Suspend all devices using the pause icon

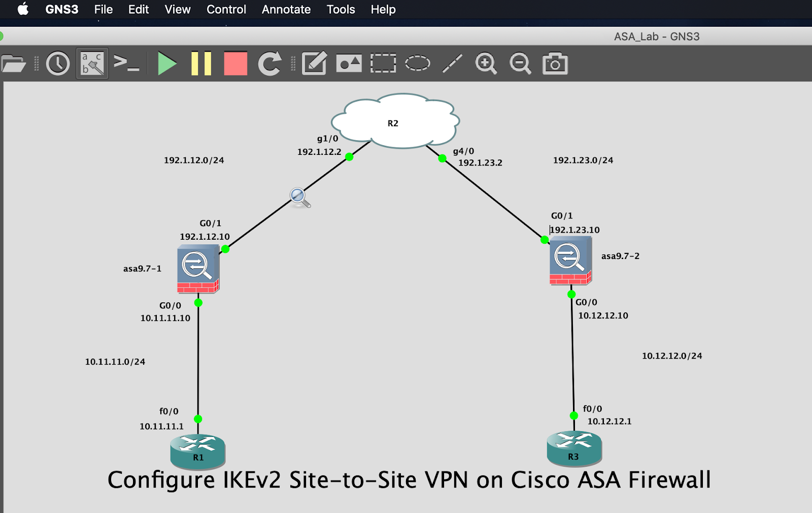click(x=201, y=63)
